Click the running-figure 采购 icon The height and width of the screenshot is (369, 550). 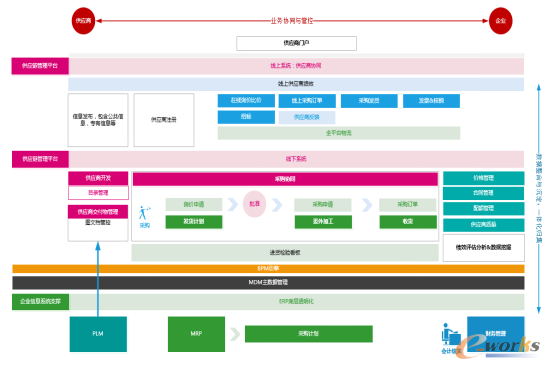[144, 213]
